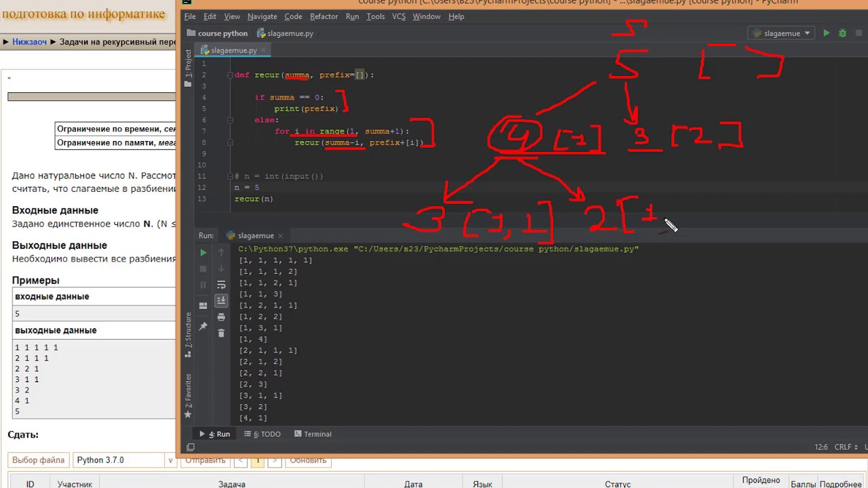
Task: Click the slagaemue.py breadcrumb
Action: point(285,33)
